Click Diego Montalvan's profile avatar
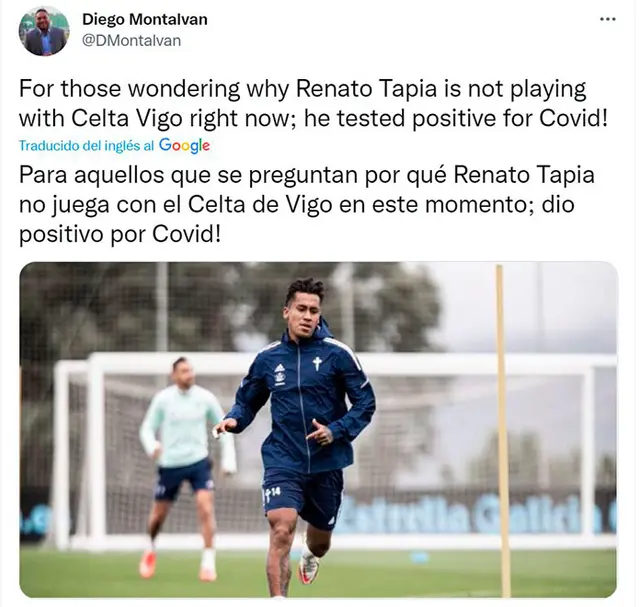This screenshot has height=607, width=640. point(44,31)
